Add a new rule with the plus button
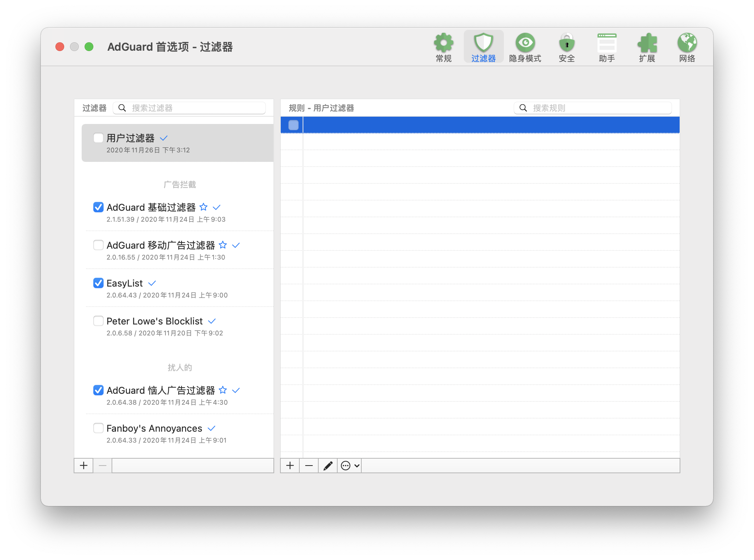Image resolution: width=754 pixels, height=560 pixels. 290,466
